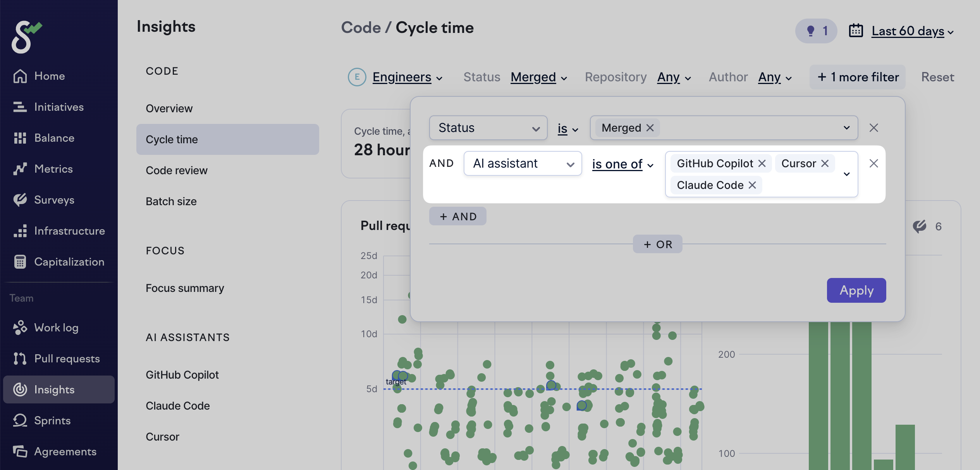Image resolution: width=980 pixels, height=470 pixels.
Task: Click the Reset filters link
Action: pos(937,77)
